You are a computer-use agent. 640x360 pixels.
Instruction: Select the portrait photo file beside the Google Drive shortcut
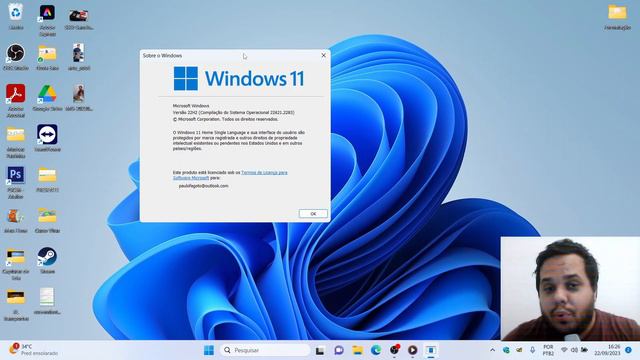[79, 97]
